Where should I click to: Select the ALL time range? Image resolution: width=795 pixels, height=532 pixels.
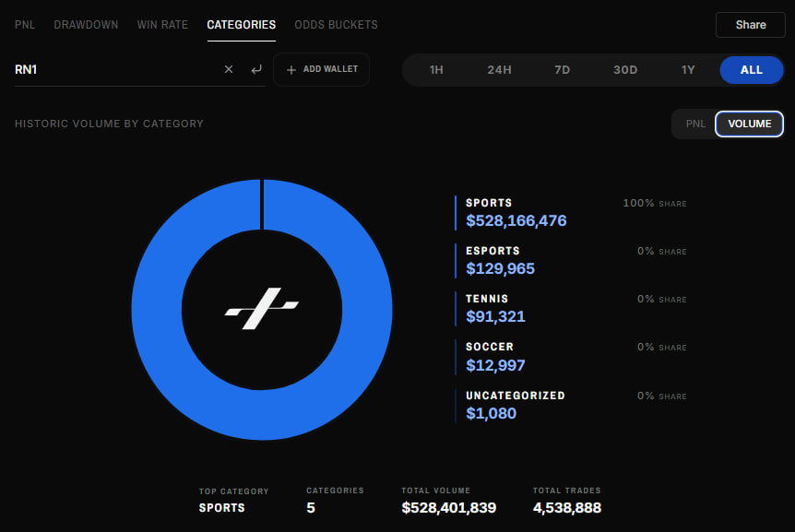point(752,70)
